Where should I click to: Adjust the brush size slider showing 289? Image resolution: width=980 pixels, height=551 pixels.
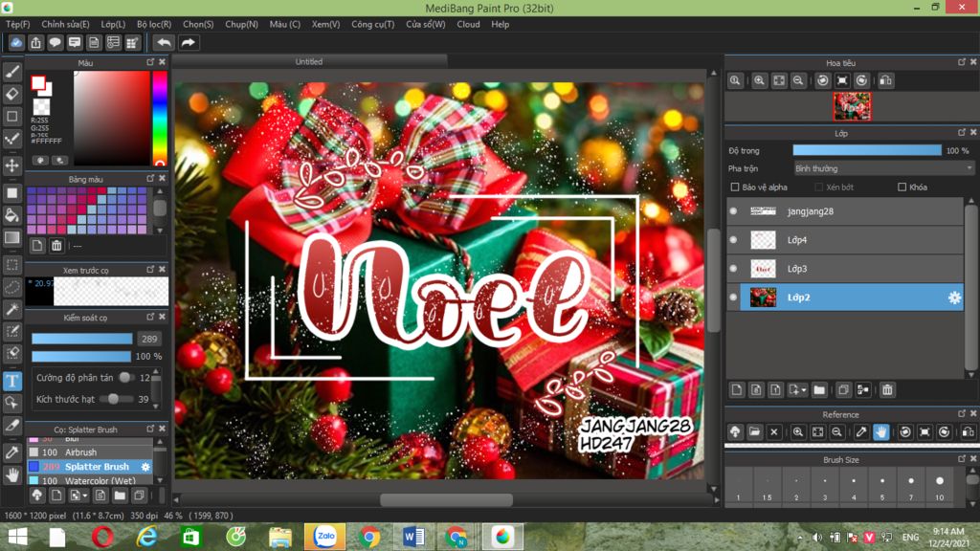click(x=82, y=339)
